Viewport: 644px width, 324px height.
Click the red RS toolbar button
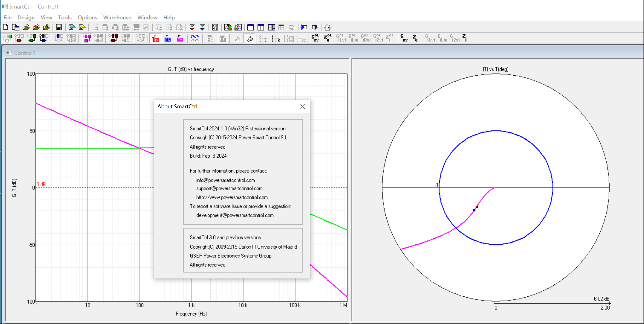(155, 38)
